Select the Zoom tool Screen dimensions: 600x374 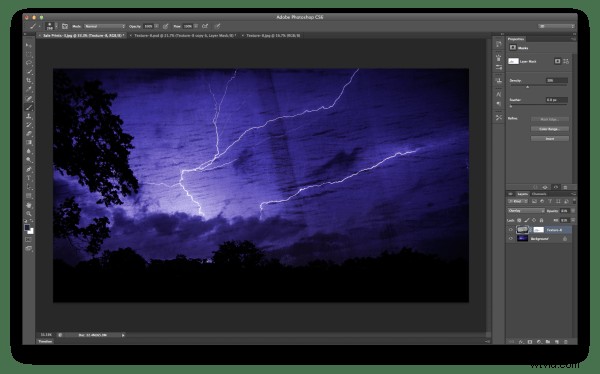[x=29, y=213]
